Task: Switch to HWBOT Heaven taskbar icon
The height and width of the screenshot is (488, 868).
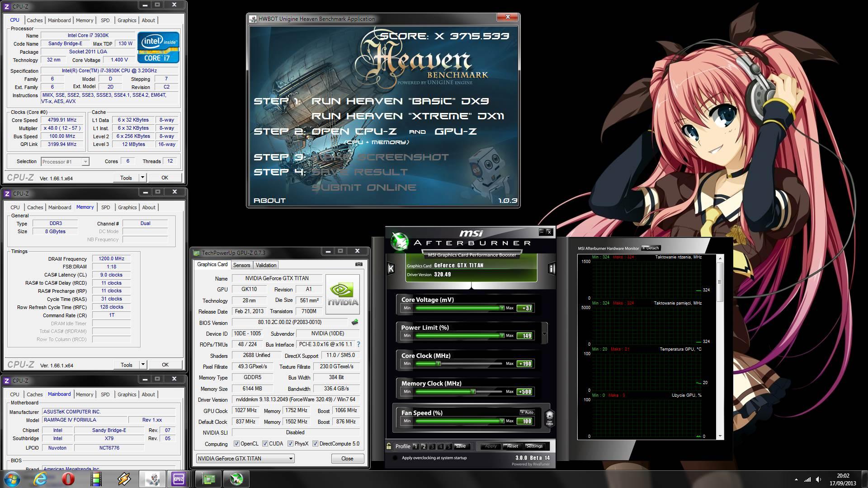Action: tap(152, 479)
